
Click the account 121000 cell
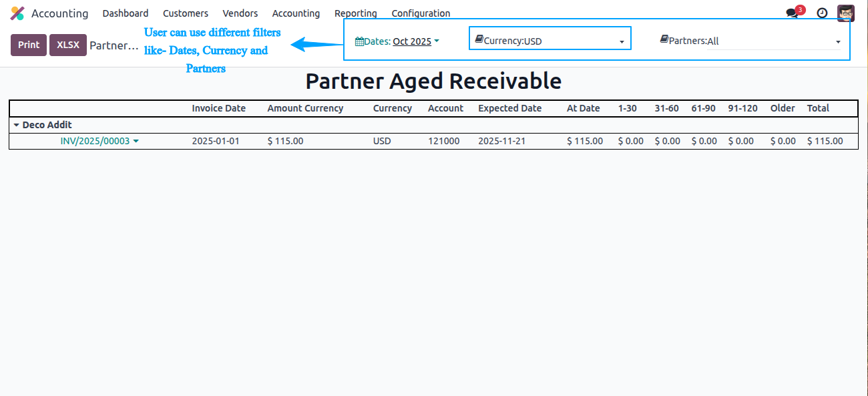(444, 142)
